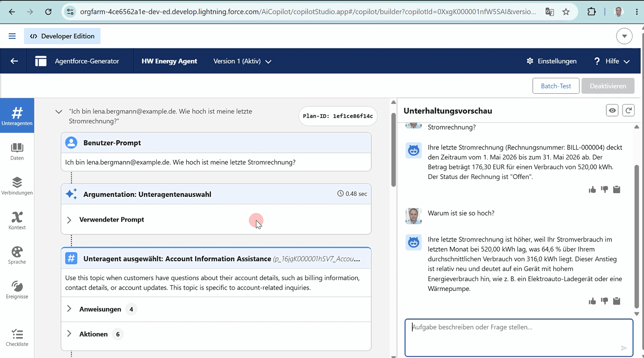
Task: Open the Checkliste sidebar item
Action: click(x=17, y=338)
